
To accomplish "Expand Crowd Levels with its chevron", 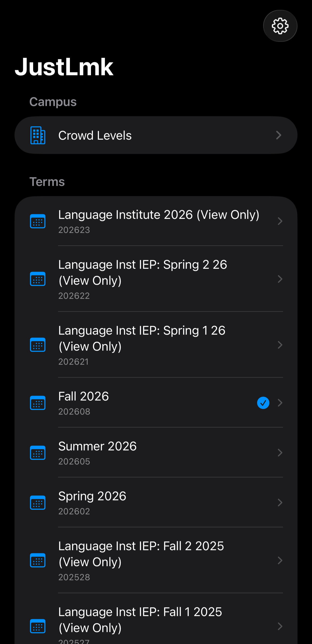I will 279,135.
